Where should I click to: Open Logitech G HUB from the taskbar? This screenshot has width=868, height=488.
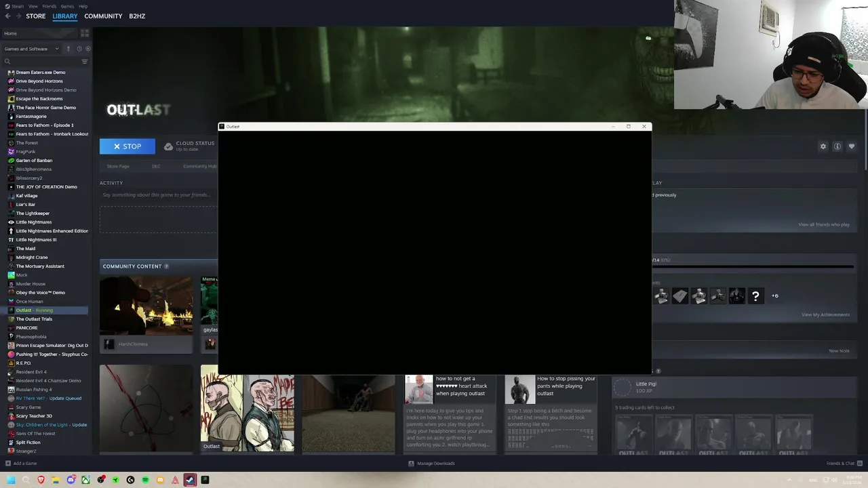pyautogui.click(x=130, y=480)
